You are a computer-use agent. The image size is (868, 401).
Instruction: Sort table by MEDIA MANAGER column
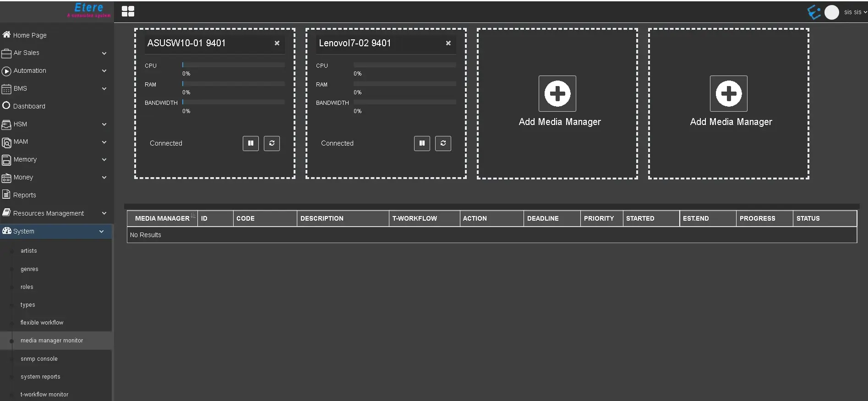click(x=162, y=218)
